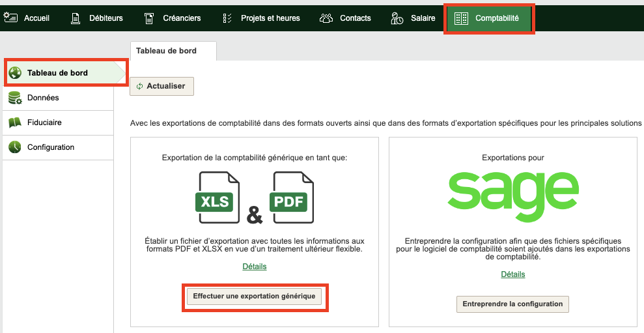Click the Accueil home icon
This screenshot has width=644, height=333.
[x=10, y=18]
